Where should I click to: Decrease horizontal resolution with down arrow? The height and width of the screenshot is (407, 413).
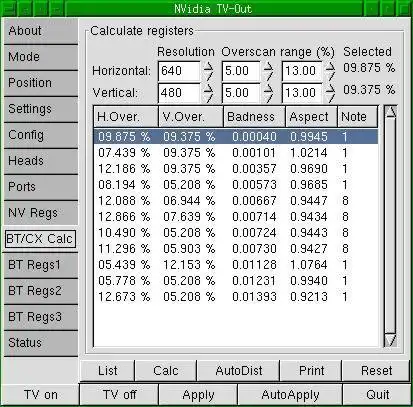click(x=208, y=76)
